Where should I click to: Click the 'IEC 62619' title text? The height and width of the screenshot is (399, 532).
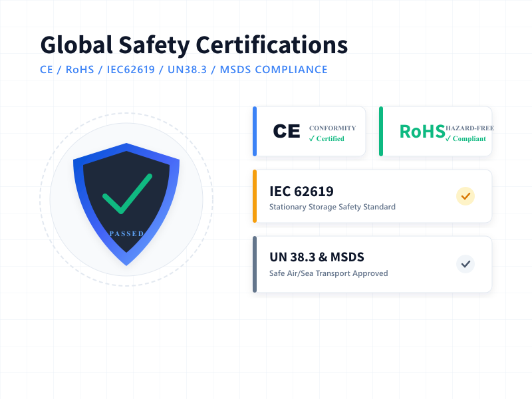point(301,192)
